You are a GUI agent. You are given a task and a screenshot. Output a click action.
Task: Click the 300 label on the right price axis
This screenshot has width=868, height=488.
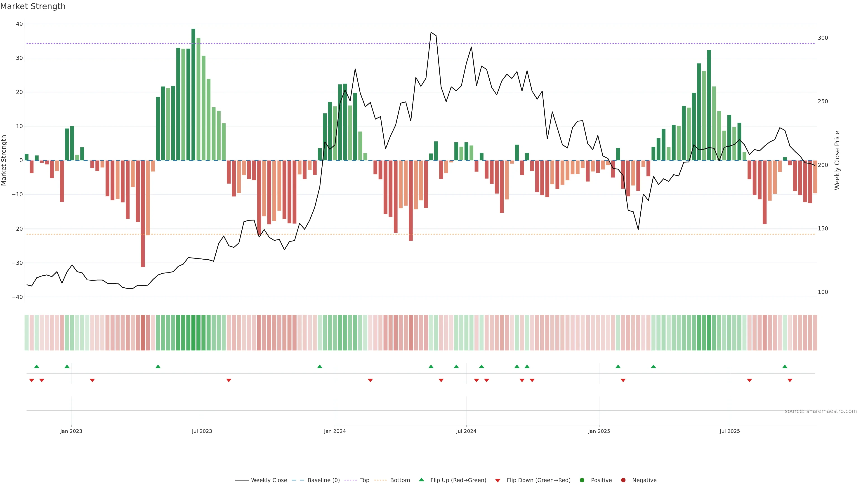click(823, 38)
